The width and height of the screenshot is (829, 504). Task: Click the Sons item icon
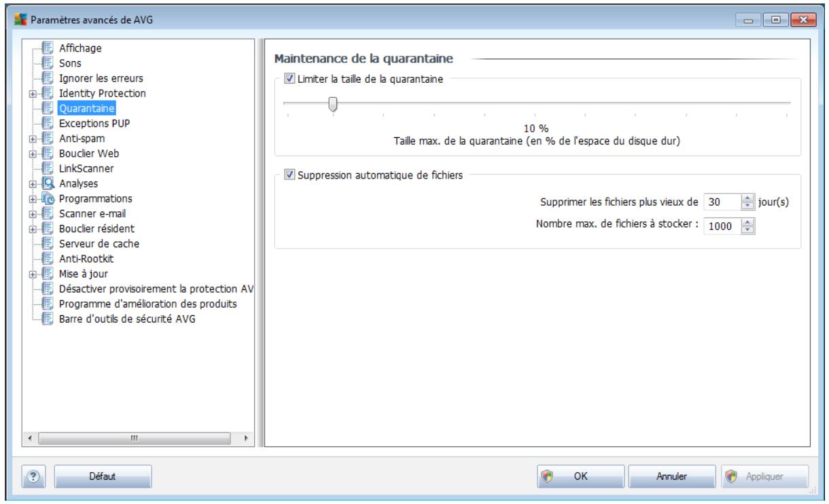(x=47, y=62)
